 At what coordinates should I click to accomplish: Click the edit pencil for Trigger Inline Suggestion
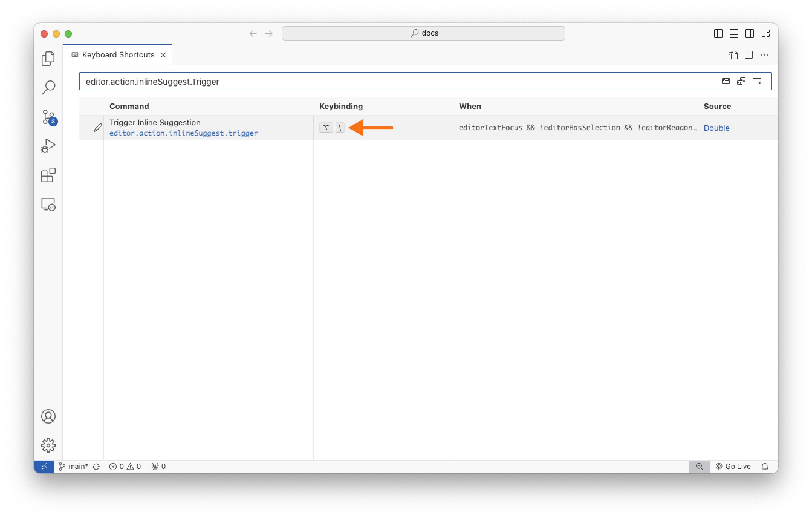coord(98,128)
